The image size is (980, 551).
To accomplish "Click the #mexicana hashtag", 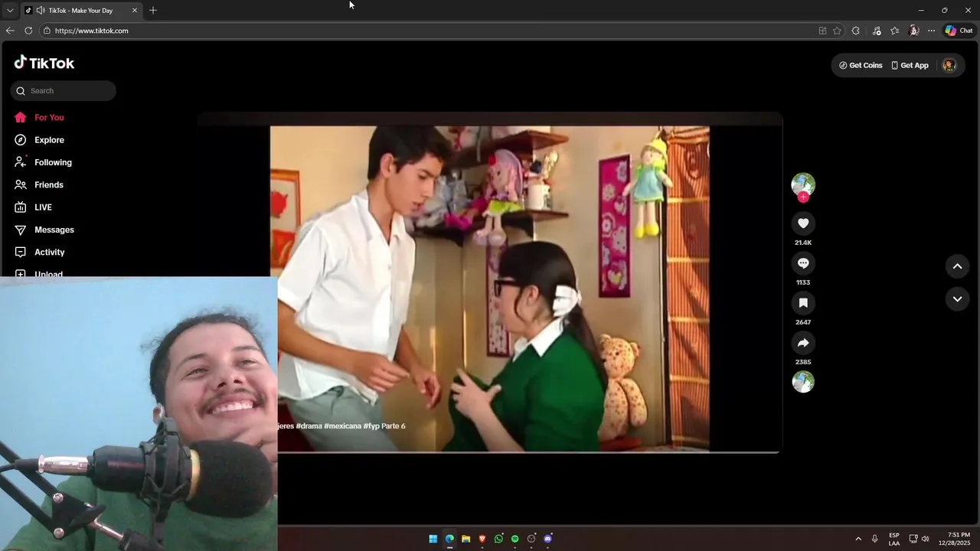I will click(342, 426).
